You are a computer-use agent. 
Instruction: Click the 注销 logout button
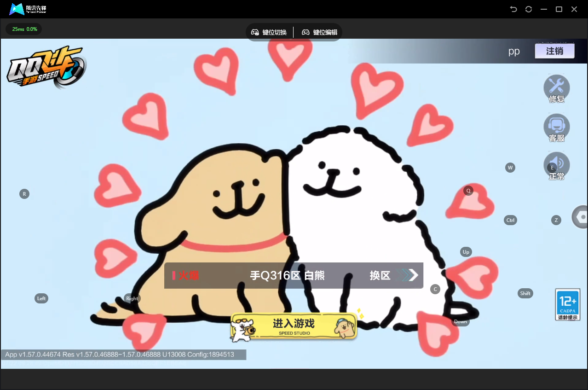(x=554, y=51)
